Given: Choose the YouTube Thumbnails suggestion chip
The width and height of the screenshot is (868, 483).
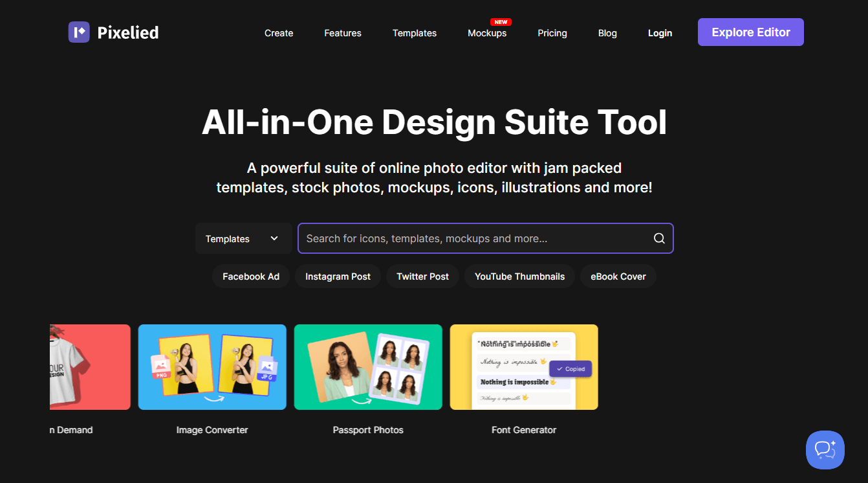Looking at the screenshot, I should [x=519, y=276].
